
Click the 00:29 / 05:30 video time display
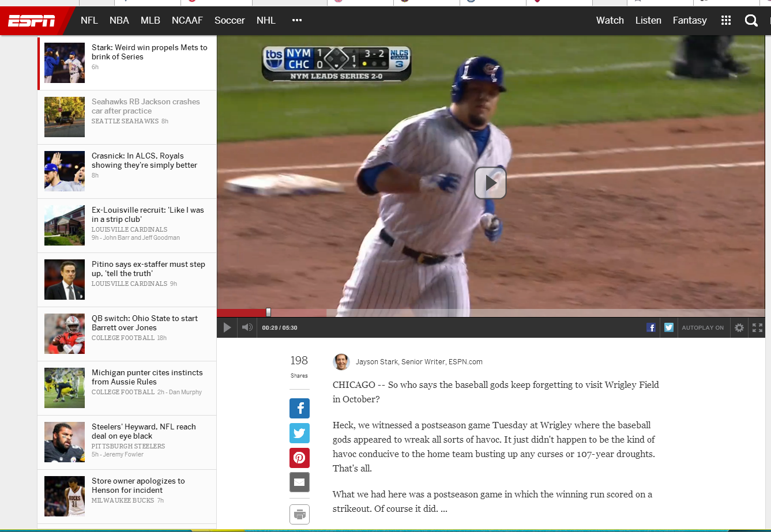(280, 328)
